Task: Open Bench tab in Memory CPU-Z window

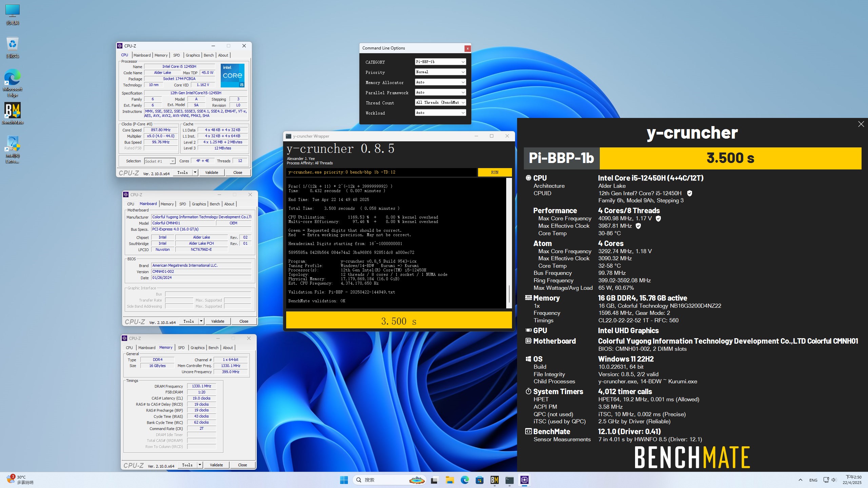Action: point(214,348)
